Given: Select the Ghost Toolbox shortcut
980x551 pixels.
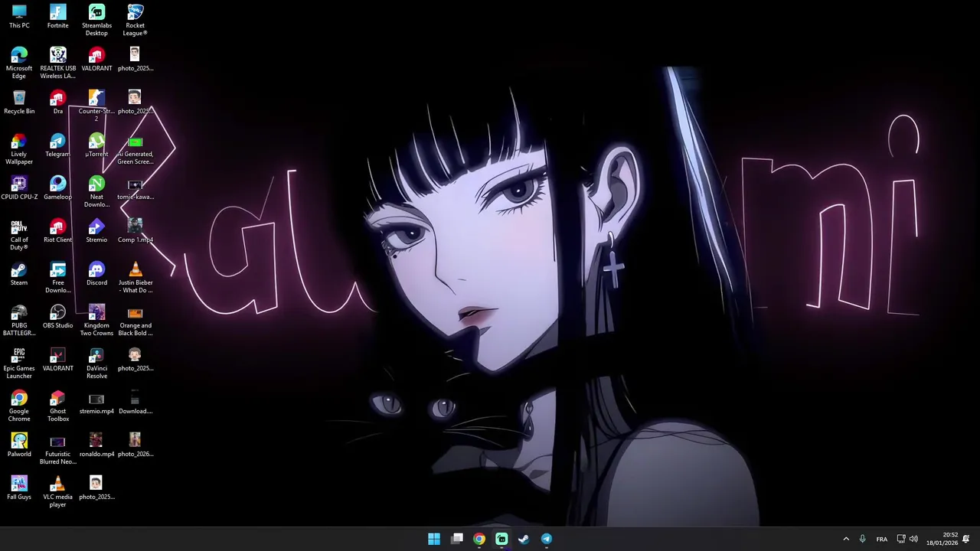Looking at the screenshot, I should click(57, 406).
